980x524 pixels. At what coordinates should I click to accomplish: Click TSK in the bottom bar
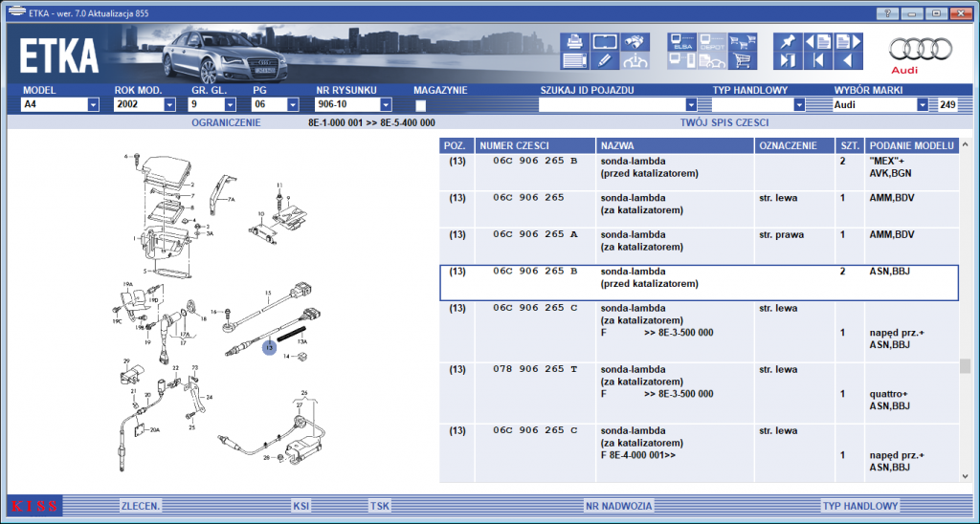[x=379, y=506]
